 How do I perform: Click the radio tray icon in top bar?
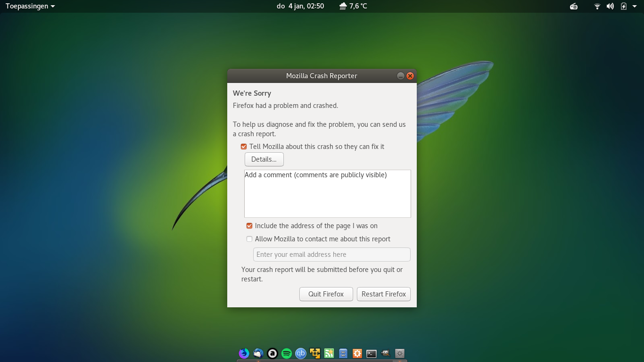(574, 6)
